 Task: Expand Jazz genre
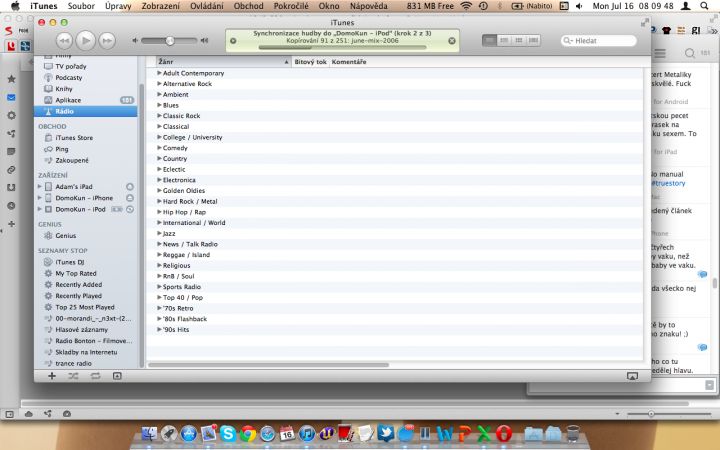point(159,233)
